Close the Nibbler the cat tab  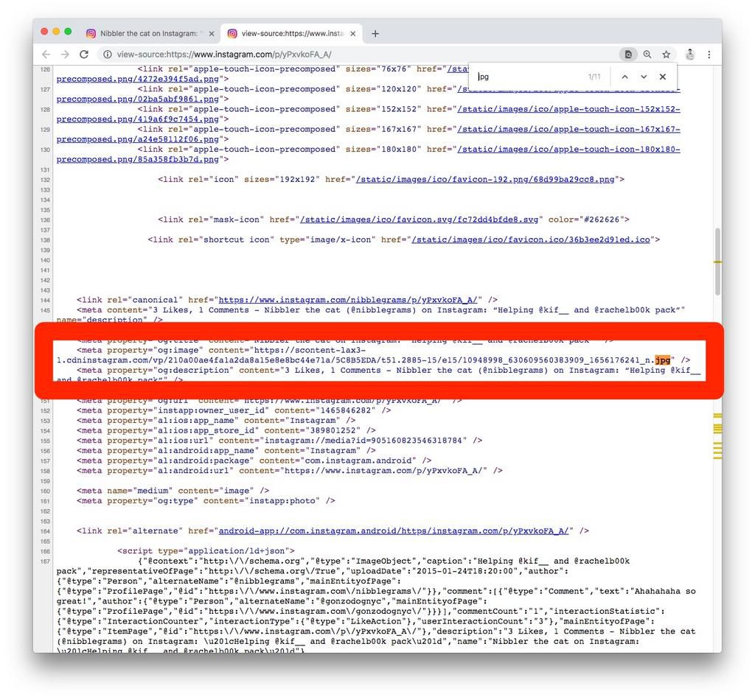pyautogui.click(x=212, y=34)
